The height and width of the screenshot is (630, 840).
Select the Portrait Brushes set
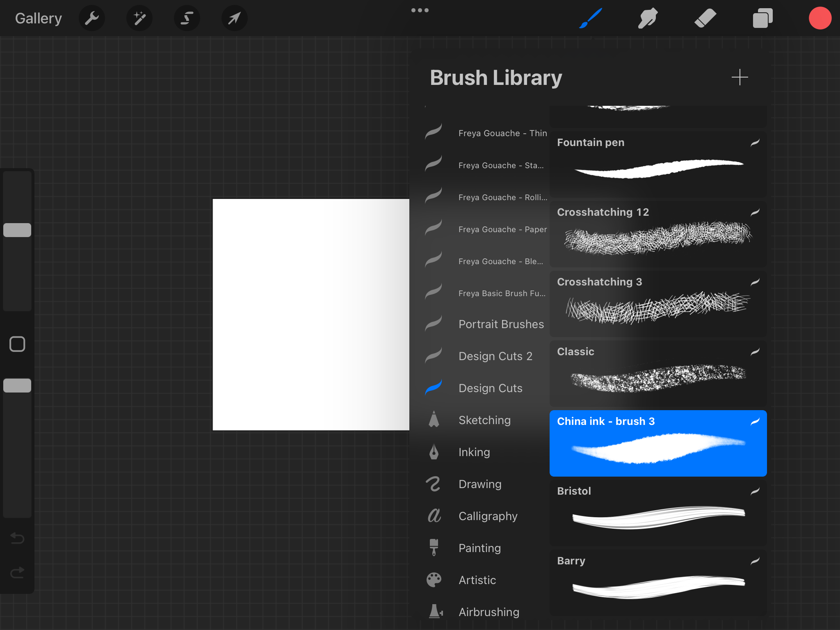(x=500, y=324)
